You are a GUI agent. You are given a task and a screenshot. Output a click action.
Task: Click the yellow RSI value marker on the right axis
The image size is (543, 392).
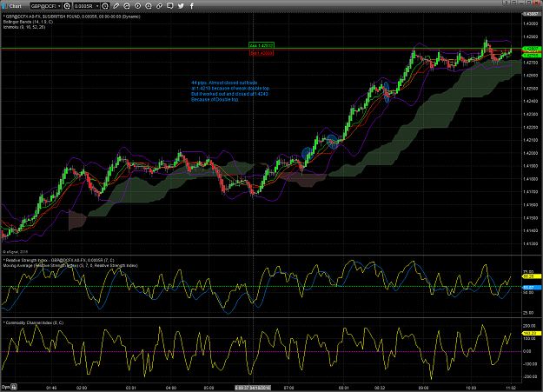tap(531, 276)
